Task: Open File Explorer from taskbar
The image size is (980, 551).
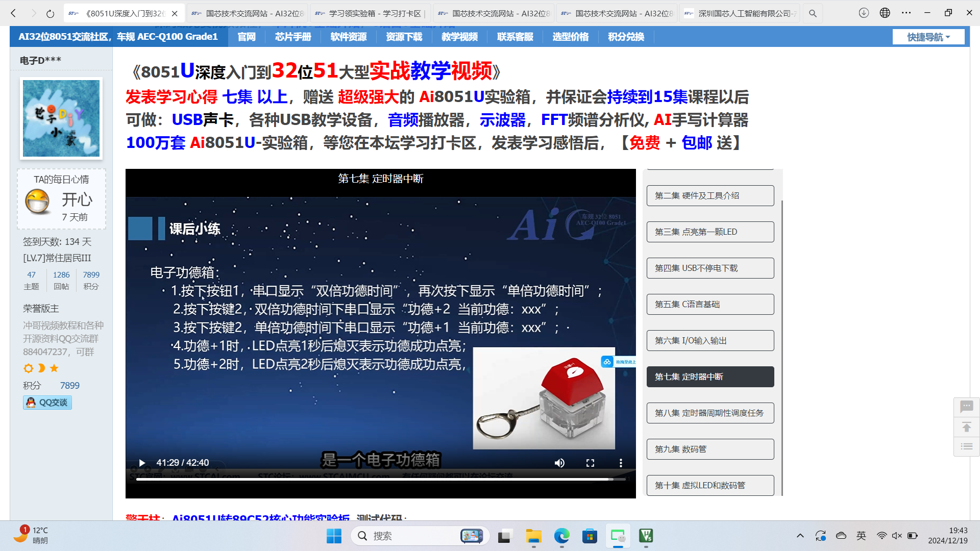Action: point(533,536)
